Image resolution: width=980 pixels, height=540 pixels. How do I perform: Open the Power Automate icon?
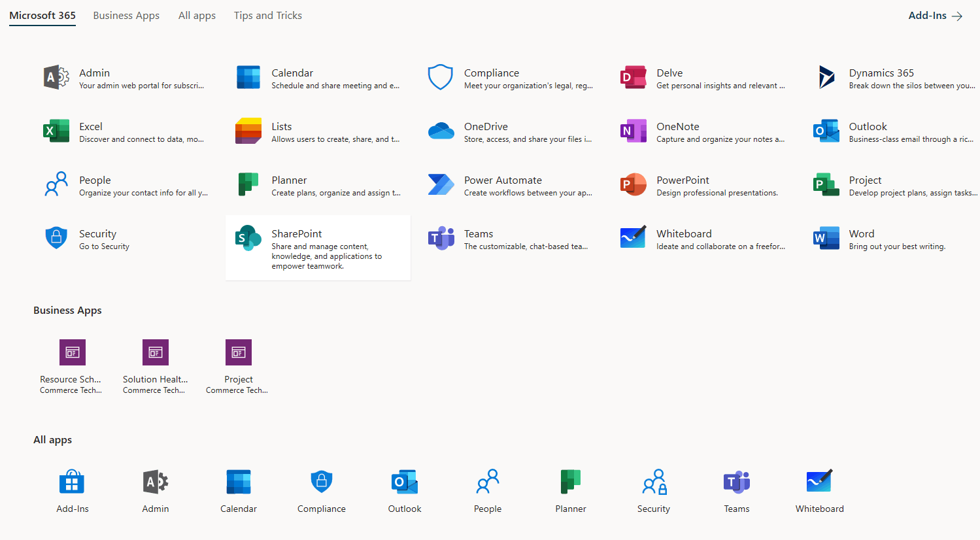click(x=441, y=184)
